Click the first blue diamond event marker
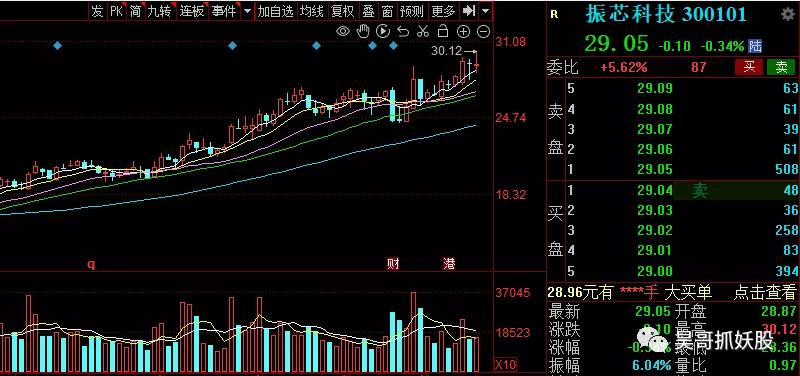The height and width of the screenshot is (376, 800). (57, 46)
